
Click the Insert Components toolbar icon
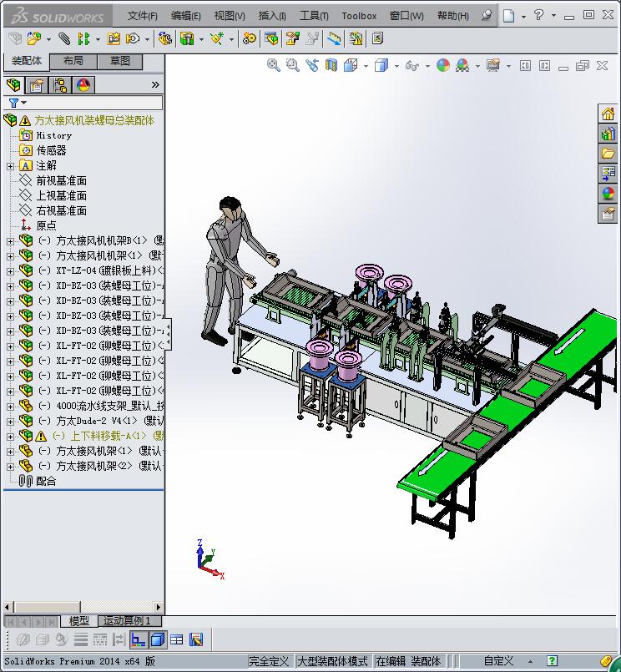(34, 39)
